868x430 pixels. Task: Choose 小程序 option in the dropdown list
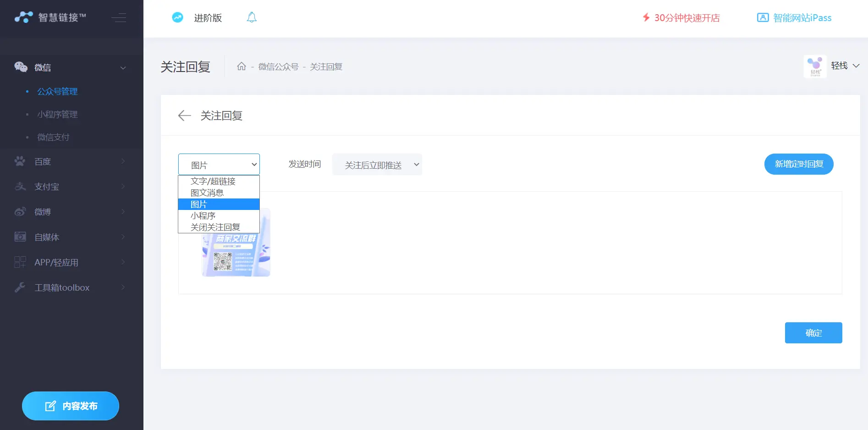[x=203, y=215]
